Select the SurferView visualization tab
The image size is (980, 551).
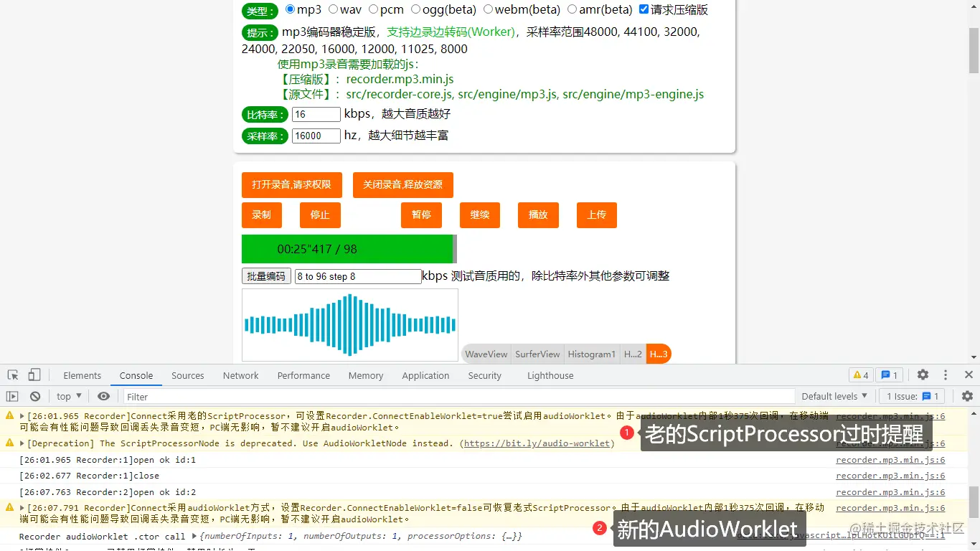click(x=537, y=354)
